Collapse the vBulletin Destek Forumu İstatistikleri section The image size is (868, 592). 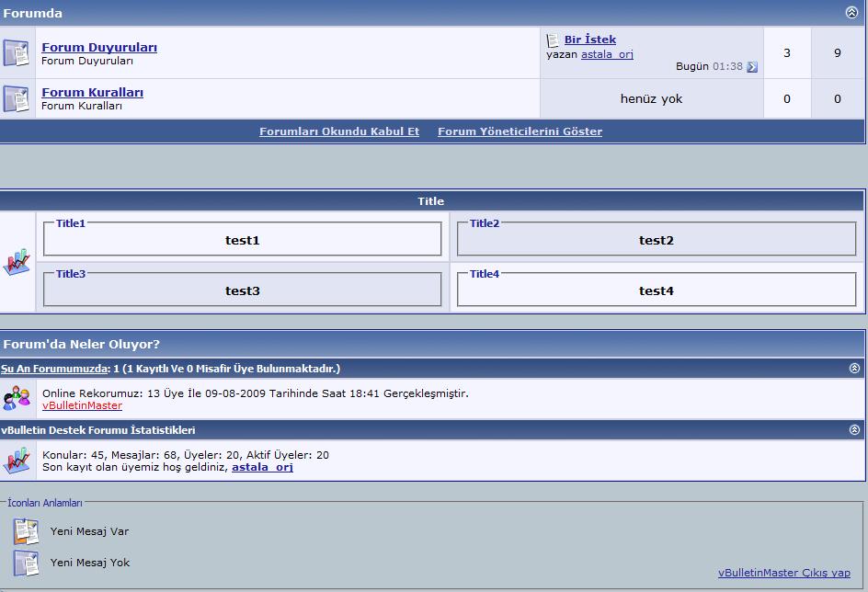click(854, 429)
